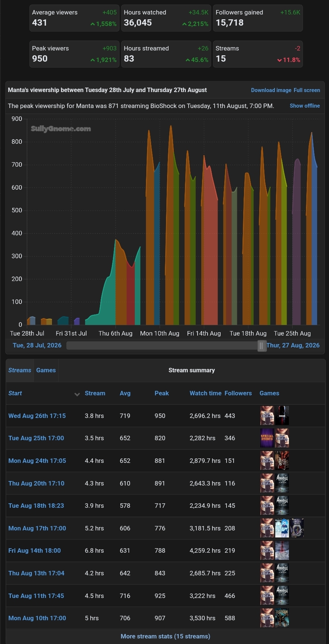Open the Tue Aug 18th 18:23 stream
This screenshot has height=644, width=329.
(36, 506)
